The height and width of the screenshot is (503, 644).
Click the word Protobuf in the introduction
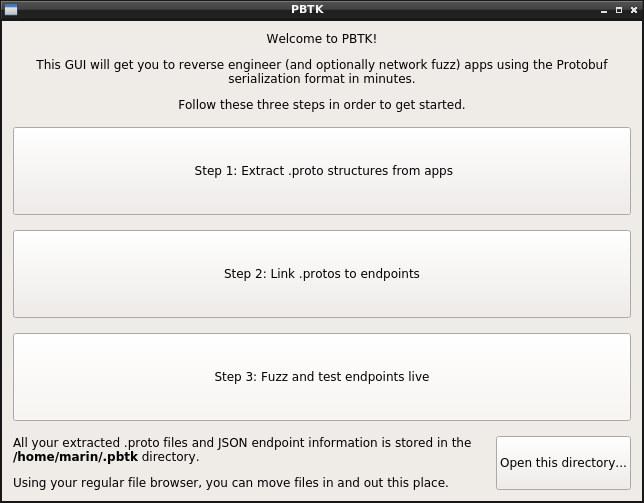[x=582, y=65]
